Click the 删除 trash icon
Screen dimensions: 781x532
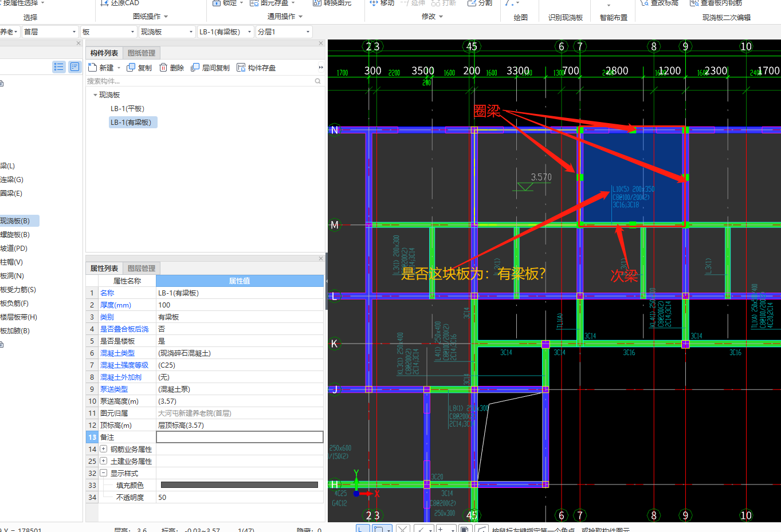[163, 68]
